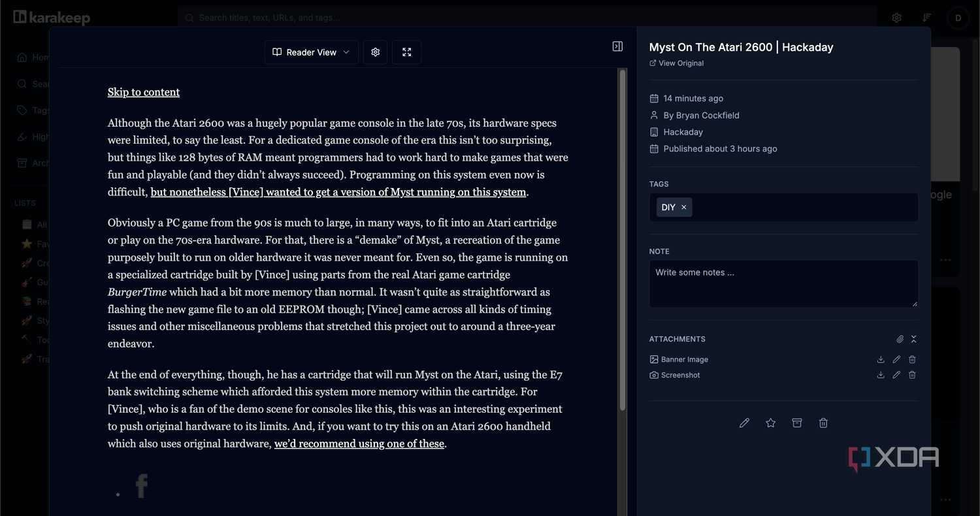Viewport: 980px width, 516px height.
Task: Click the '14 minutes ago' timestamp
Action: click(x=693, y=99)
